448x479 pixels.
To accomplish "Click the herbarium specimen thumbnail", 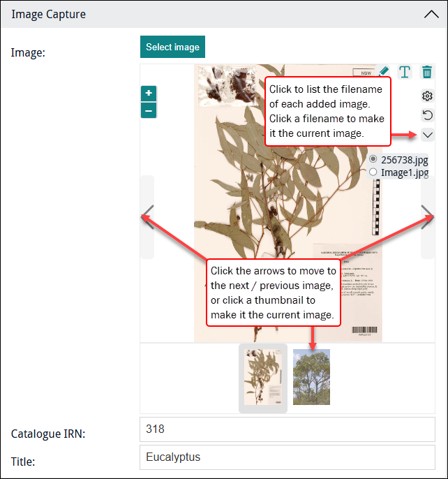I will pyautogui.click(x=263, y=377).
